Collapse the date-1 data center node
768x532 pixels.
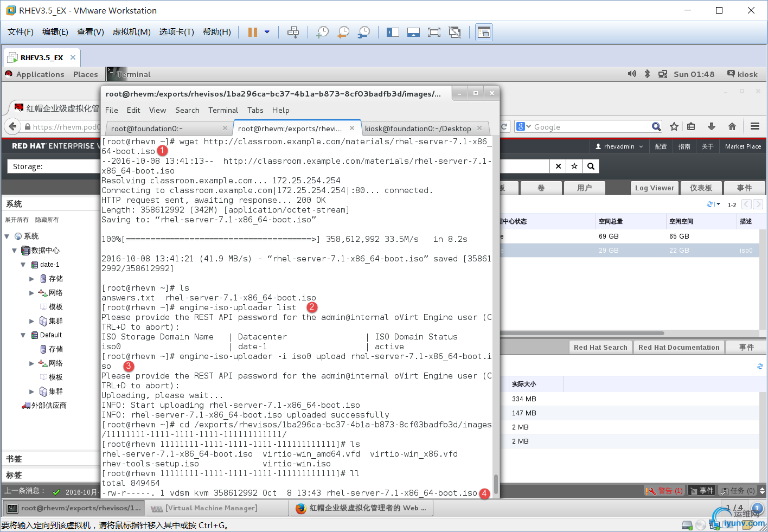(23, 265)
